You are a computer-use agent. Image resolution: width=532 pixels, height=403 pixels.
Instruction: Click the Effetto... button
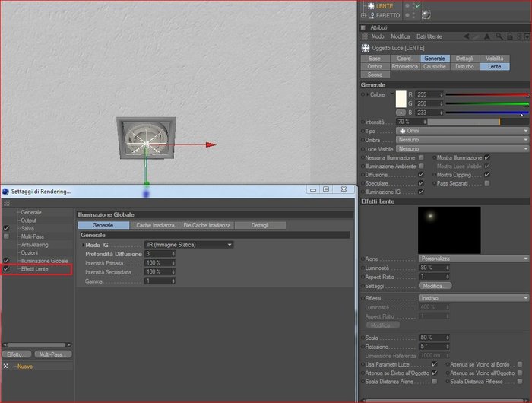click(17, 354)
